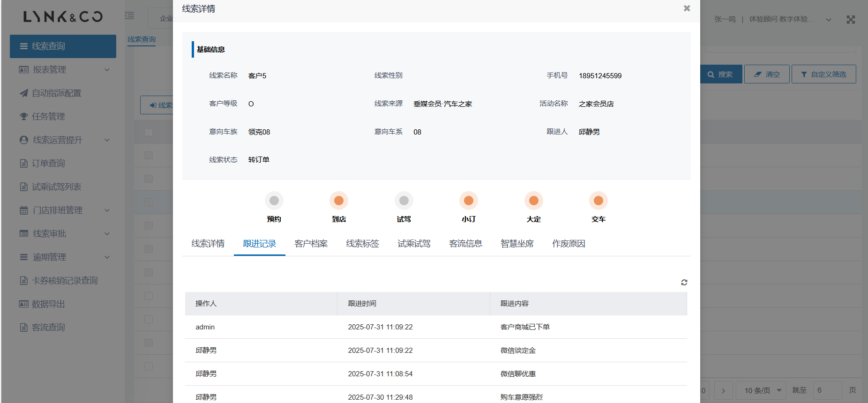
Task: Expand 门店排班管理 menu
Action: (63, 210)
